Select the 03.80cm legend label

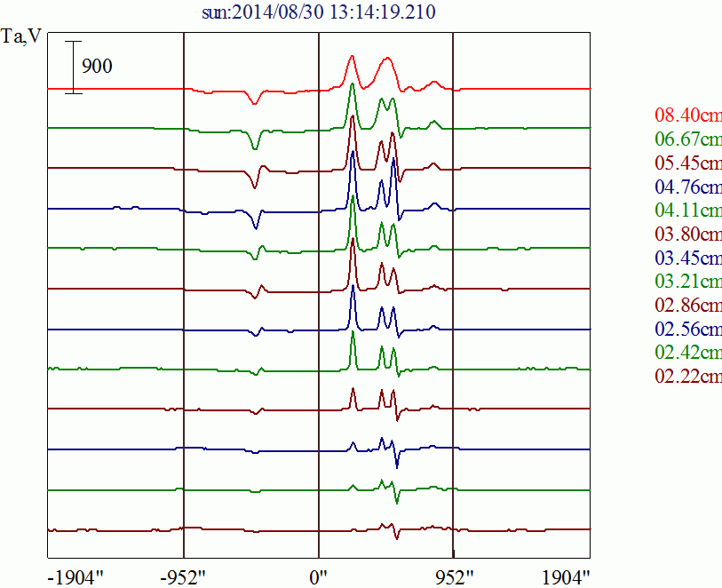(x=688, y=234)
